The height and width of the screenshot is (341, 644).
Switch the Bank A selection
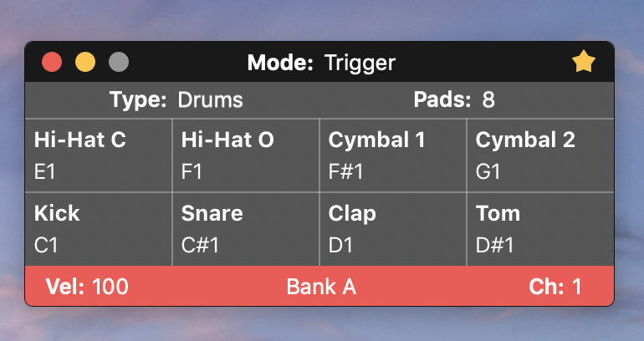pyautogui.click(x=321, y=287)
